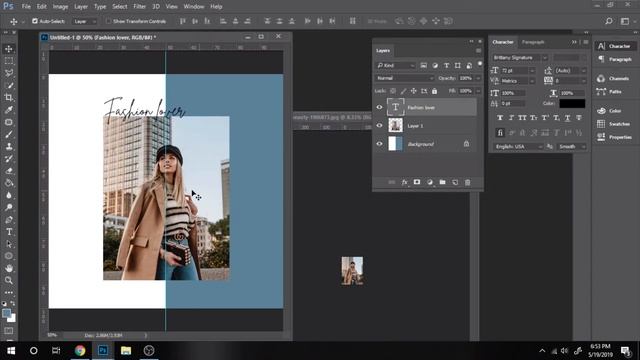
Task: Open the Layers panel menu
Action: 478,51
